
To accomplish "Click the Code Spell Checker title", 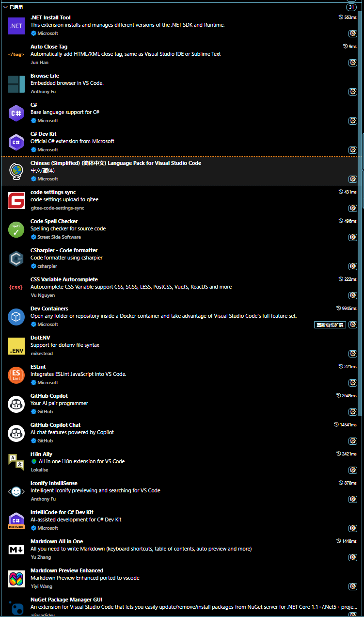I will click(x=54, y=221).
